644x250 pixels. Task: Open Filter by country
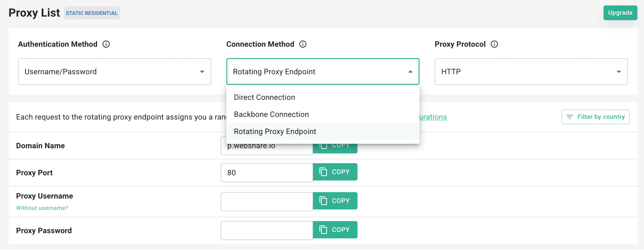[595, 117]
